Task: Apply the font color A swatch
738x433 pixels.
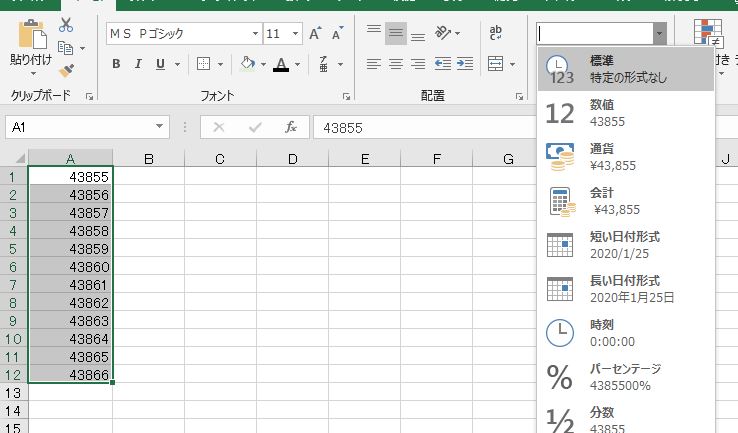Action: 281,64
